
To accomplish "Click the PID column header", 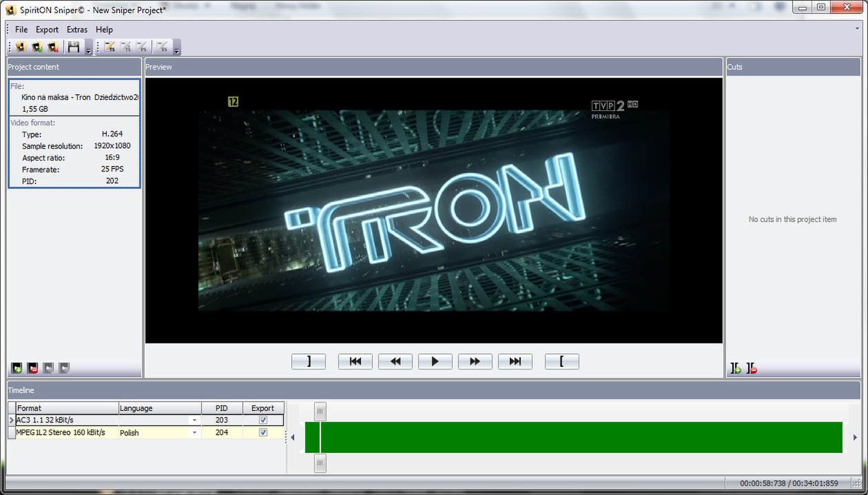I will [221, 408].
